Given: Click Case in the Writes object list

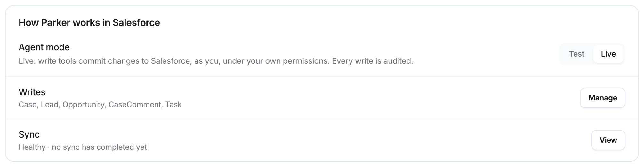Looking at the screenshot, I should tap(27, 105).
